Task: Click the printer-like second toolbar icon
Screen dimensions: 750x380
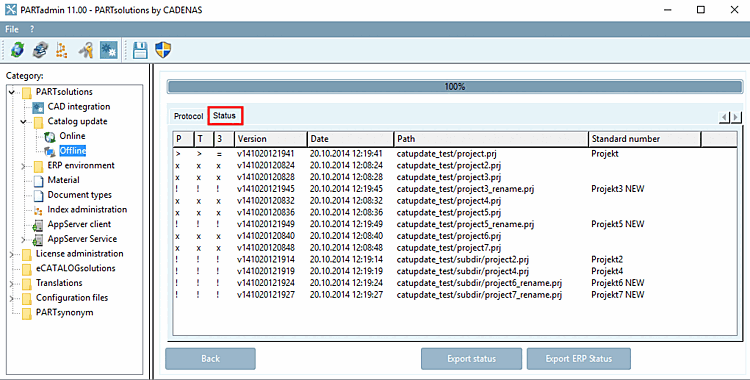Action: (x=40, y=50)
